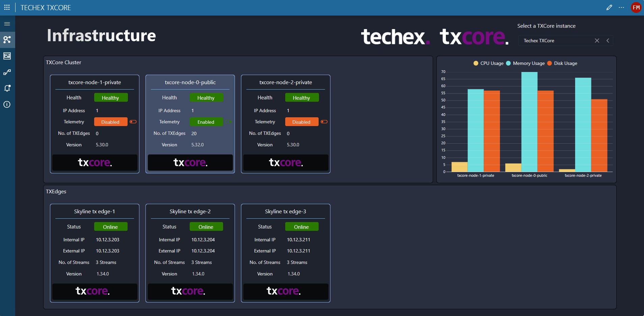Click Internal IP 10.12.3.211 on edge-3
The image size is (644, 316).
point(298,240)
